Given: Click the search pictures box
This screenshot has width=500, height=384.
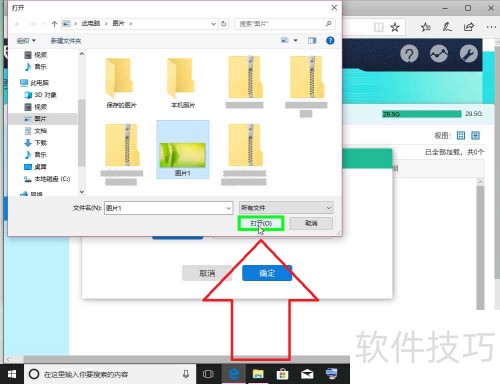Looking at the screenshot, I should [x=285, y=24].
